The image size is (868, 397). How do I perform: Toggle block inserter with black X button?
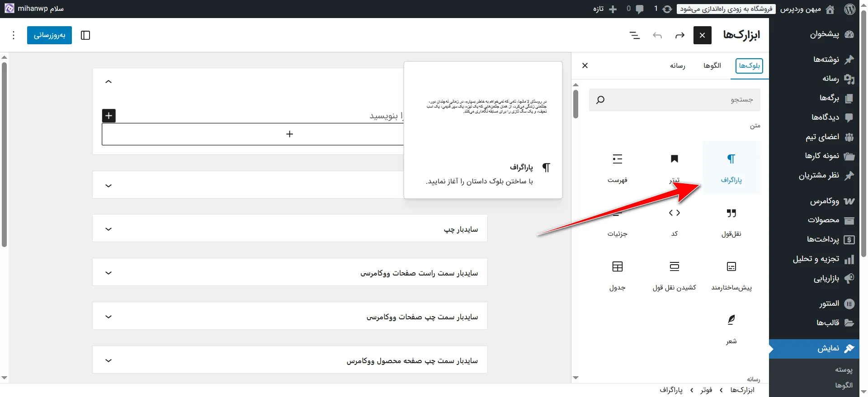pyautogui.click(x=702, y=35)
